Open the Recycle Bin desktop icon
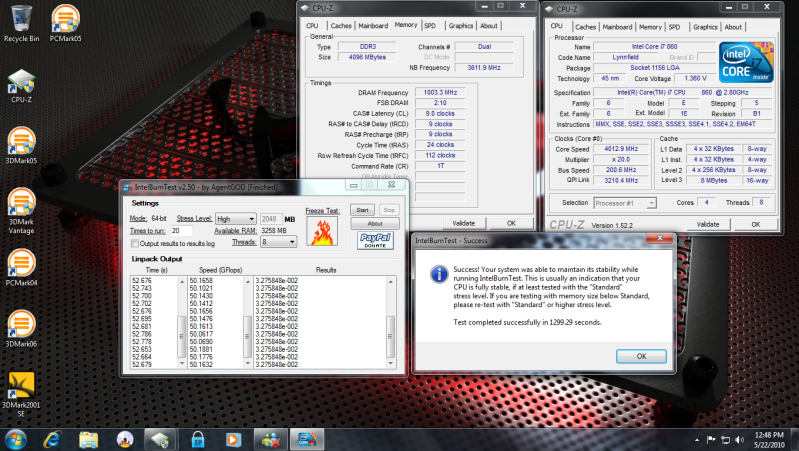799x451 pixels. [21, 23]
